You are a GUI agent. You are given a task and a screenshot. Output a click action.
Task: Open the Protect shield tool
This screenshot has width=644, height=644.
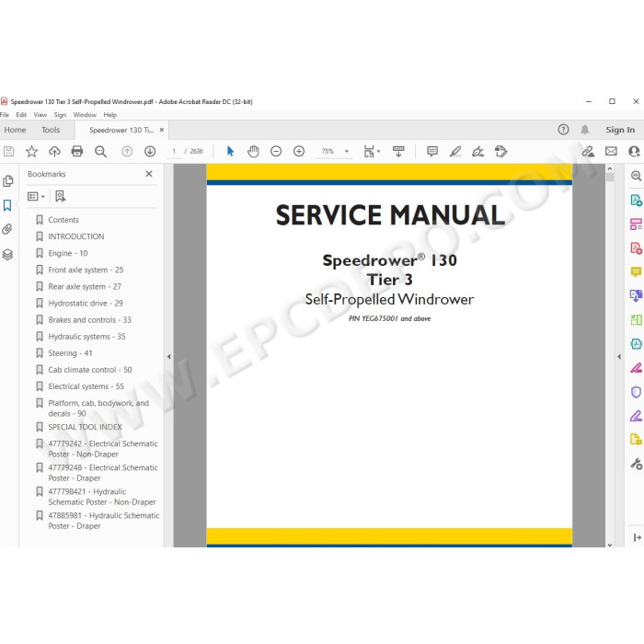tap(637, 392)
